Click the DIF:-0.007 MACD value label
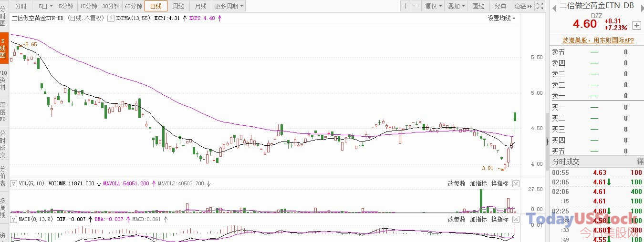Screen dimensions: 644x242 click(x=73, y=219)
